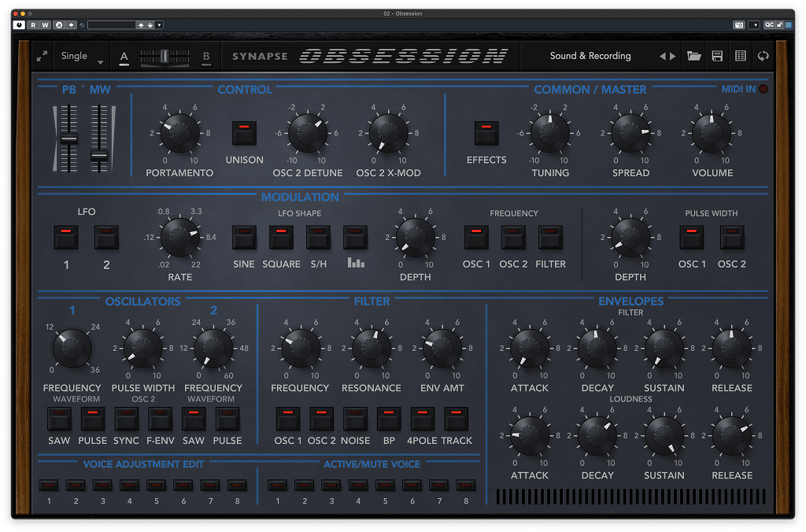
Task: Click the pitch bend PB slider
Action: 69,139
